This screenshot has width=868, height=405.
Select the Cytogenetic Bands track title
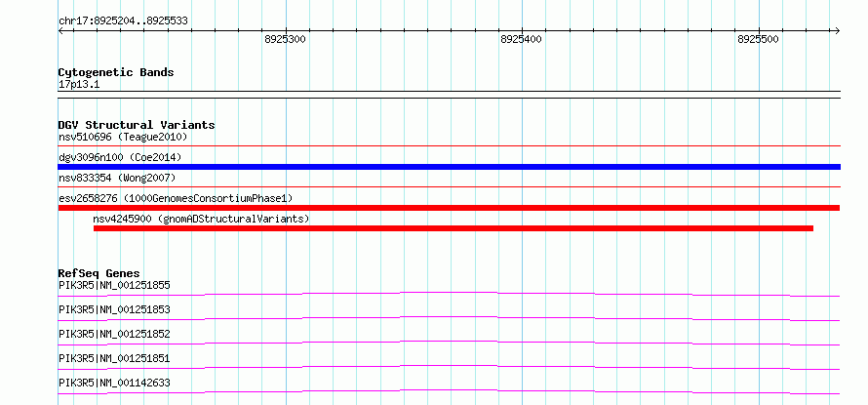pos(116,72)
